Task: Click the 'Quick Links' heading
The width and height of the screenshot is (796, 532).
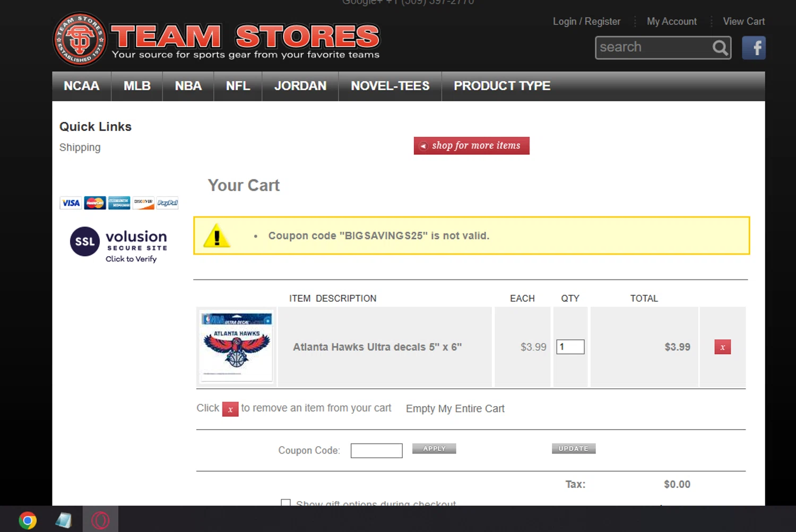Action: pyautogui.click(x=96, y=127)
